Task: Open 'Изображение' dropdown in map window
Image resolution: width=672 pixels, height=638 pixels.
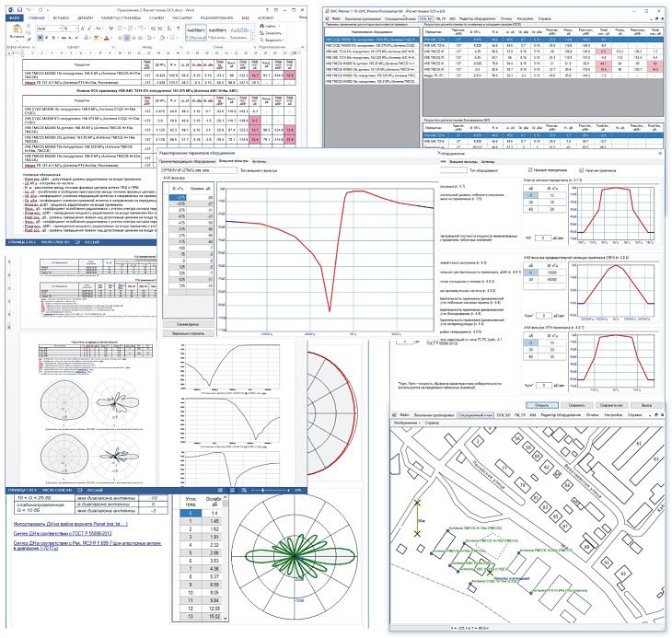Action: click(407, 423)
